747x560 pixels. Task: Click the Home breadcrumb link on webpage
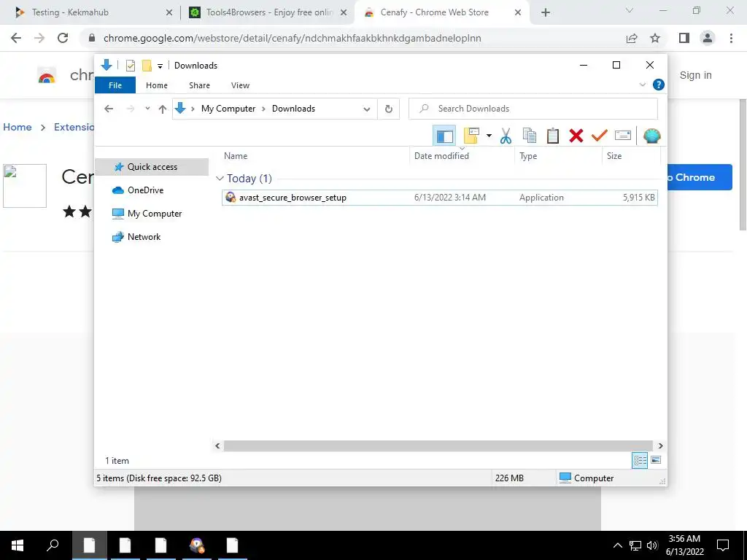tap(18, 127)
